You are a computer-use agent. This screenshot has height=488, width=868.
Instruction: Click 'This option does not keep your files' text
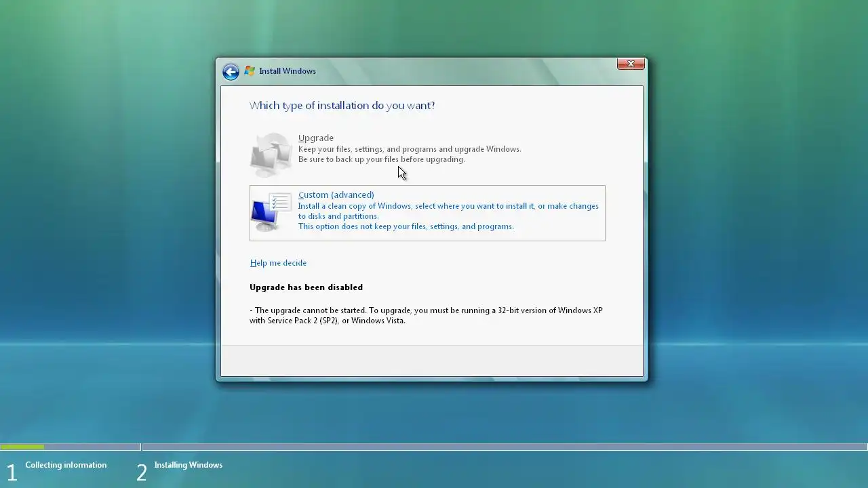pyautogui.click(x=406, y=226)
